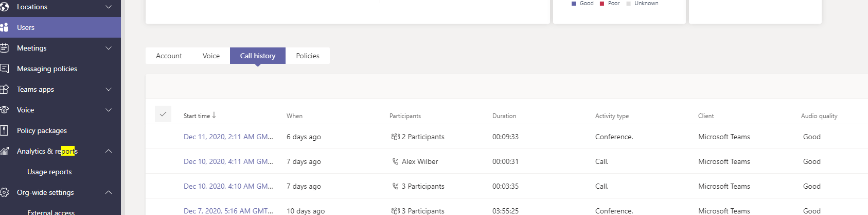Open the Voice tab
Viewport: 868px width, 215px height.
pos(211,56)
